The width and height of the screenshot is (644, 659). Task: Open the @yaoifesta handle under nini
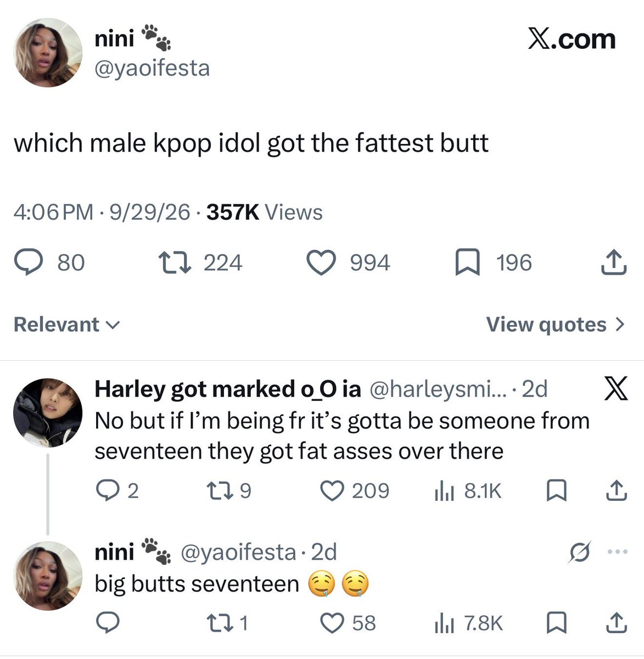[x=152, y=69]
